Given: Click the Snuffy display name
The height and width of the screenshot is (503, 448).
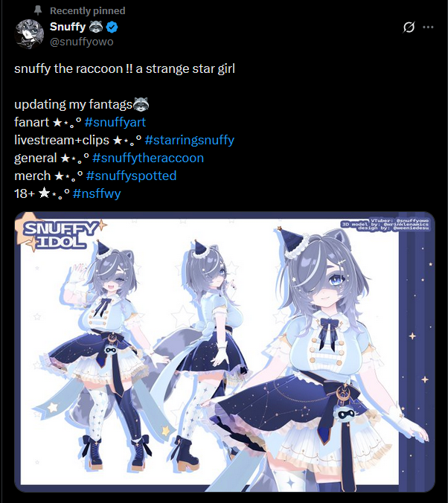Looking at the screenshot, I should (x=68, y=27).
